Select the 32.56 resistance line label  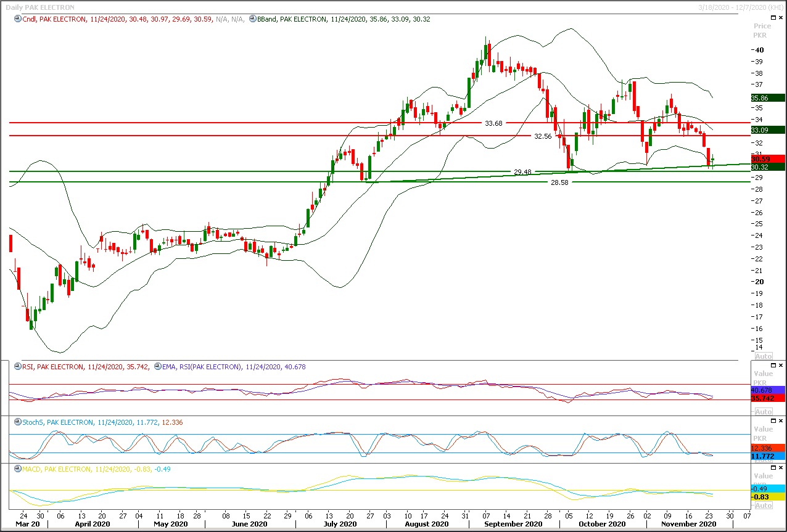[543, 136]
